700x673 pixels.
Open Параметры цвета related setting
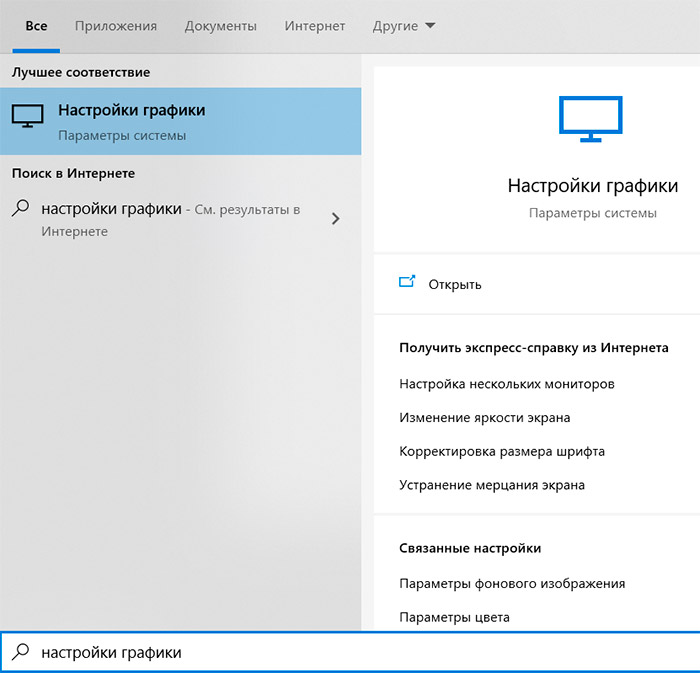454,617
